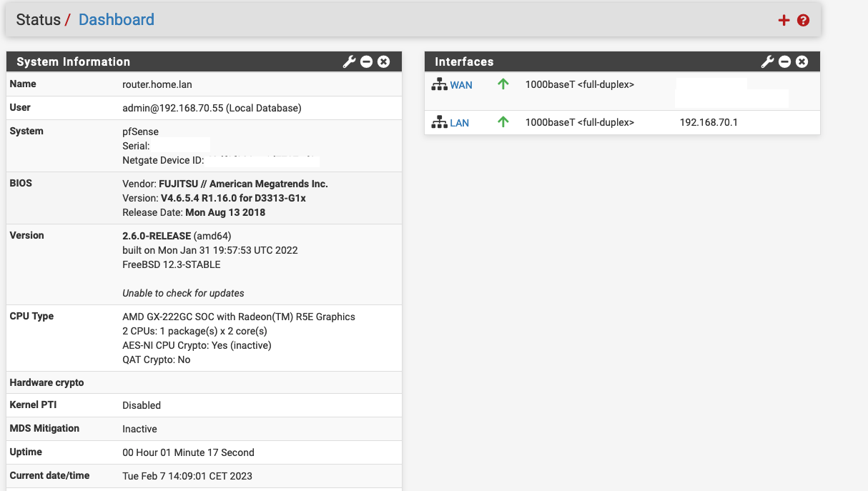Close the System Information widget

click(384, 61)
